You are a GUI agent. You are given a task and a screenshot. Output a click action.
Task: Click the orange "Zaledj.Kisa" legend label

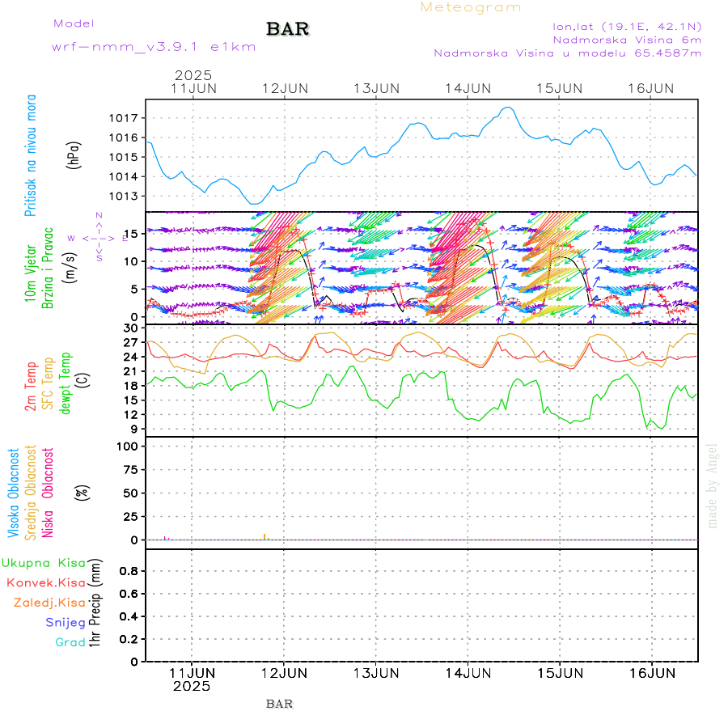click(49, 603)
